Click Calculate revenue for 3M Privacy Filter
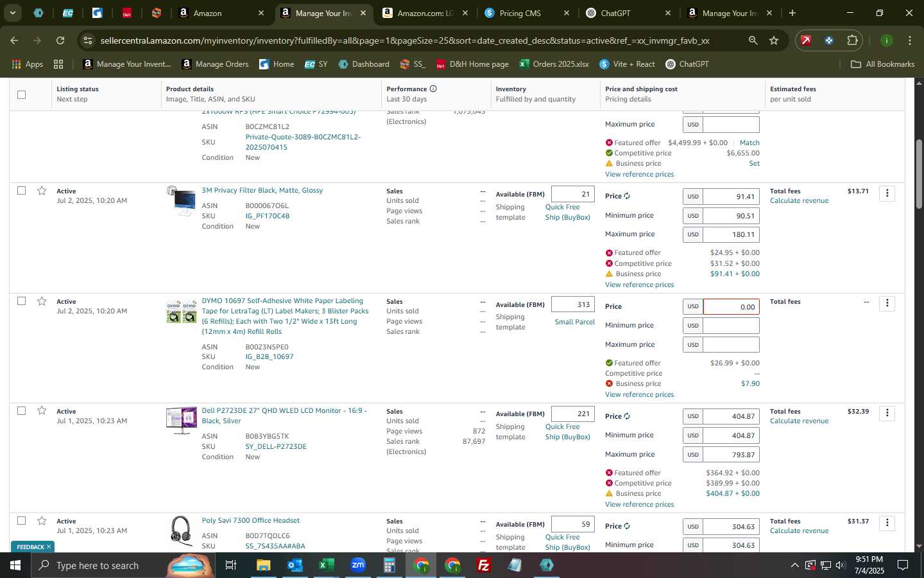The image size is (924, 578). click(x=799, y=200)
